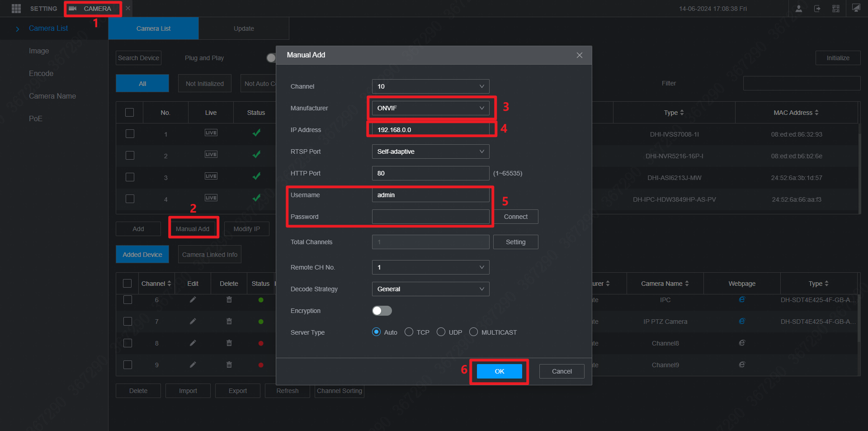Open the user account icon top-right
Viewport: 868px width, 431px height.
coord(799,8)
